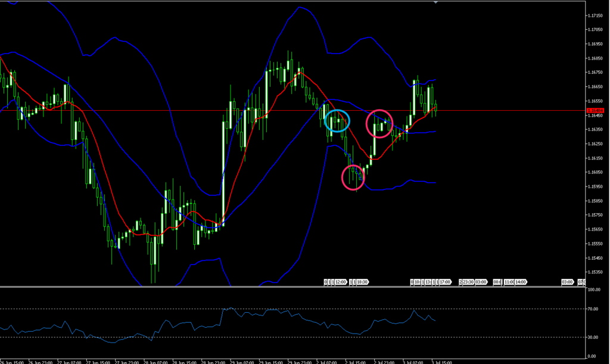Click the 1.15550 price scale label
The height and width of the screenshot is (364, 610).
coord(595,244)
